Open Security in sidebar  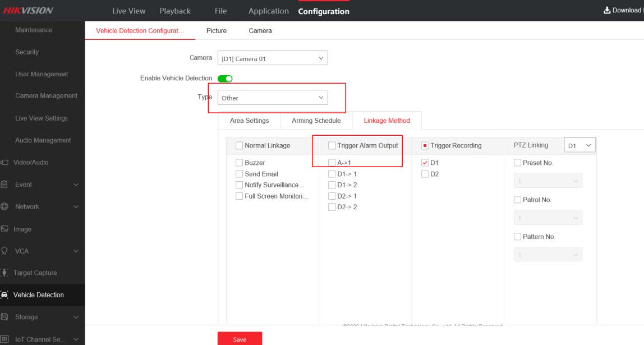(27, 52)
